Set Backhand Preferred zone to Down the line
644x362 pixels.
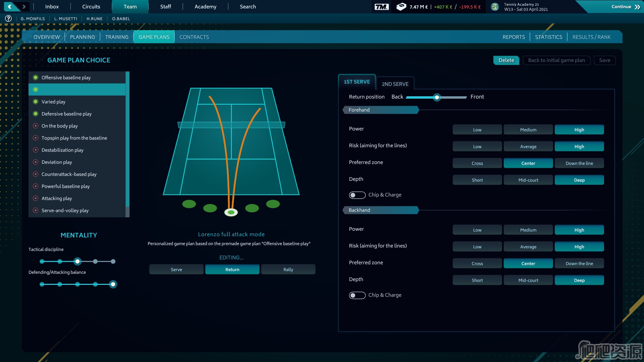[x=579, y=264]
